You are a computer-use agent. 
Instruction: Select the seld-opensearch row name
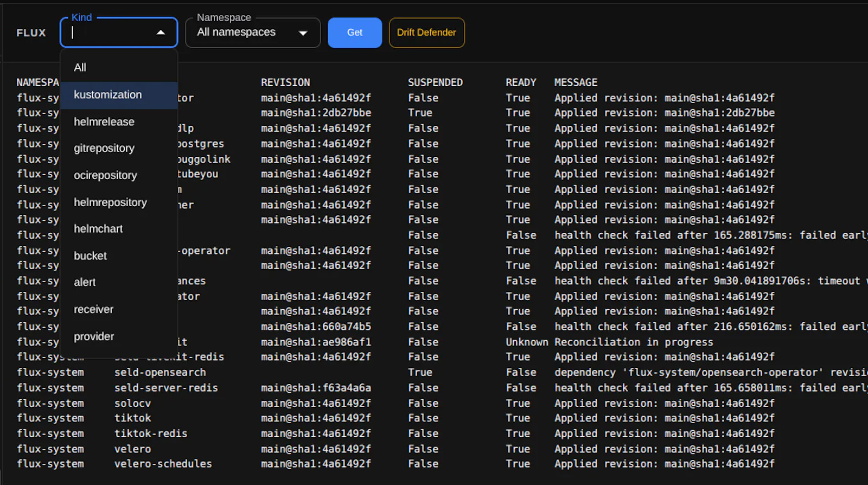(x=160, y=373)
